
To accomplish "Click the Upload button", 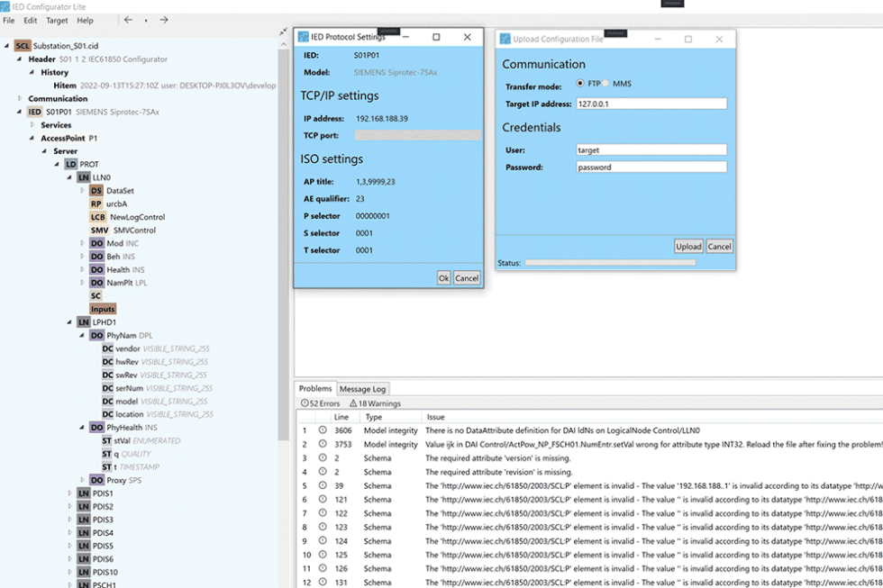I will pyautogui.click(x=688, y=246).
